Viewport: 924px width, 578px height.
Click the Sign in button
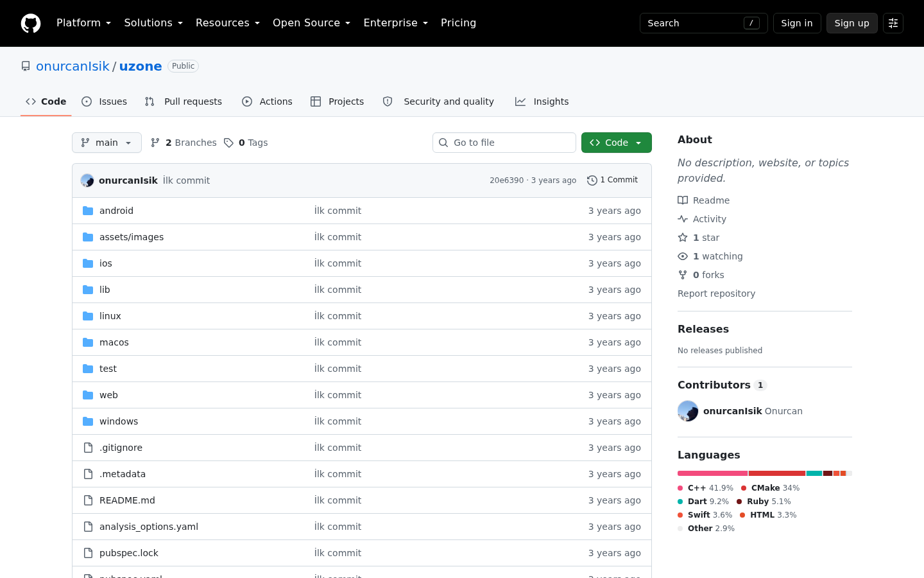click(x=797, y=23)
